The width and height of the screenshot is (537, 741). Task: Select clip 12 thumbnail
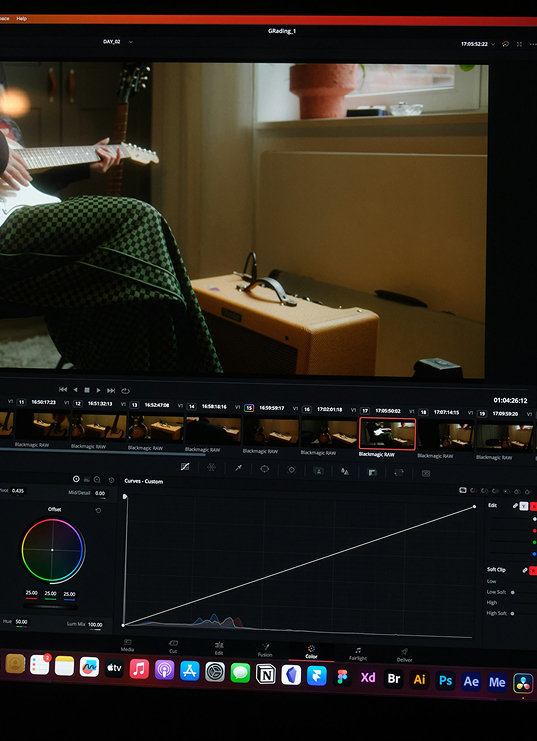pos(99,427)
